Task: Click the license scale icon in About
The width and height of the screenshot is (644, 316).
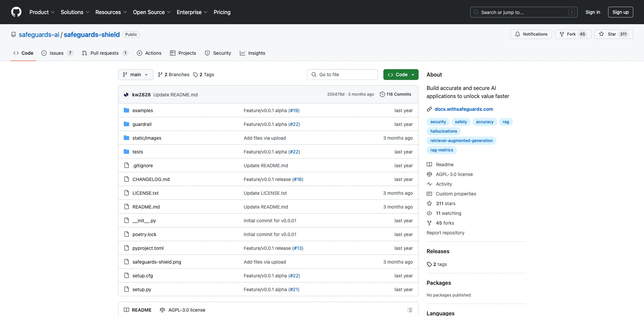Action: tap(429, 174)
